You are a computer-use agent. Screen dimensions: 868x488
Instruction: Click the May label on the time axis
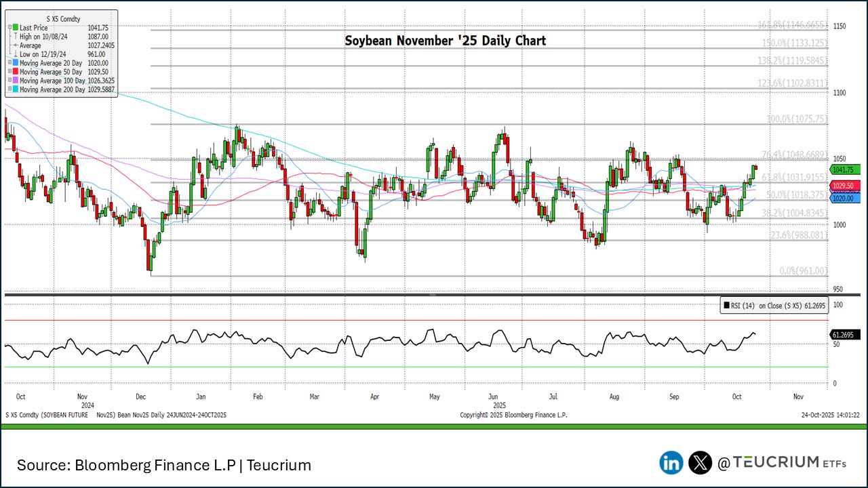(434, 396)
